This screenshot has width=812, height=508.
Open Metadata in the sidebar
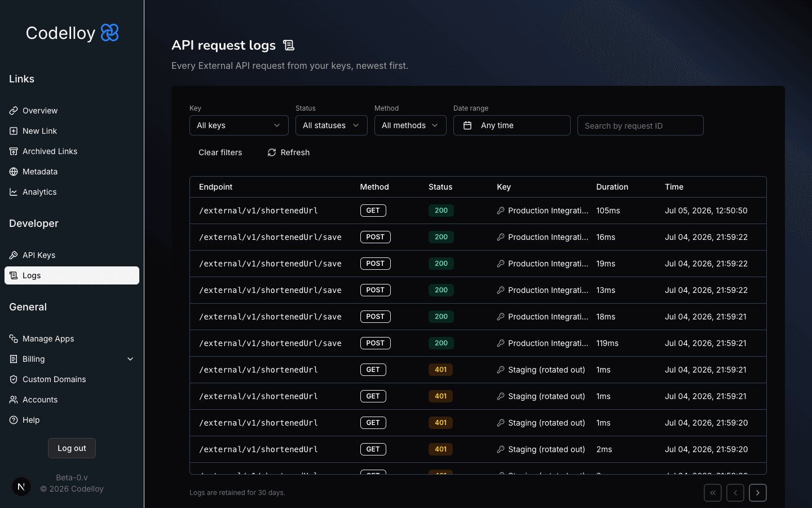pyautogui.click(x=72, y=172)
